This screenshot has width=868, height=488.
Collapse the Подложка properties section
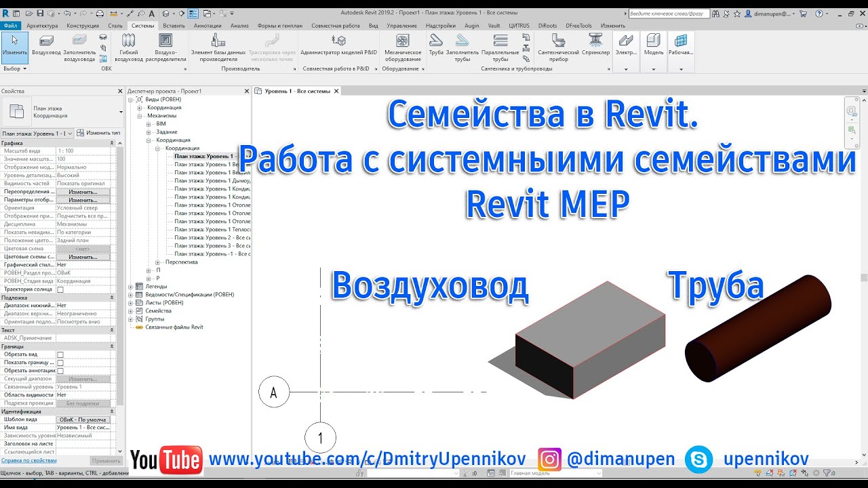[x=112, y=298]
